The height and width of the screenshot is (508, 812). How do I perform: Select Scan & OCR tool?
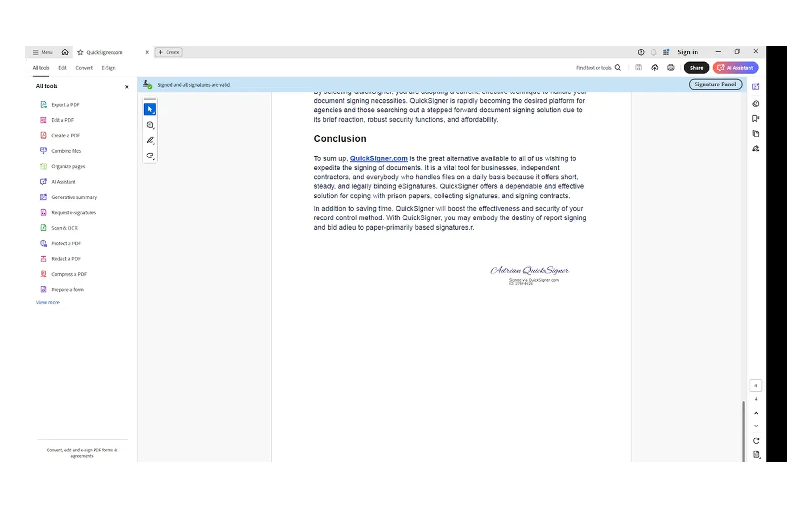(x=59, y=228)
